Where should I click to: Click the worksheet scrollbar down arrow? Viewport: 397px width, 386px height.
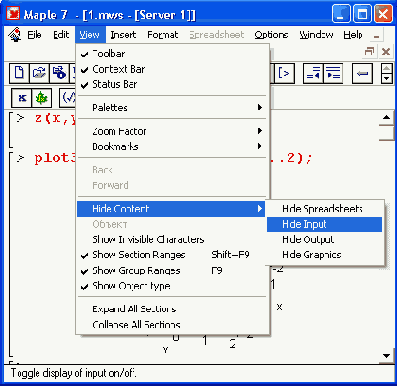click(387, 356)
